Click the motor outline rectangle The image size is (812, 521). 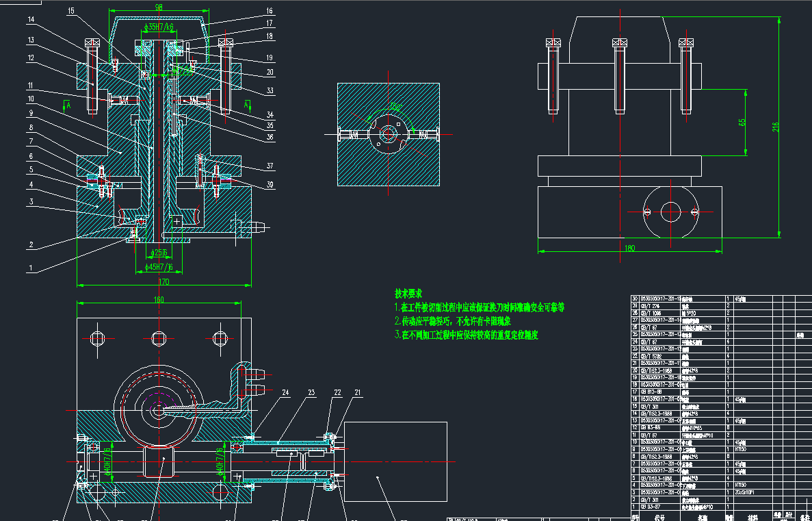point(395,461)
